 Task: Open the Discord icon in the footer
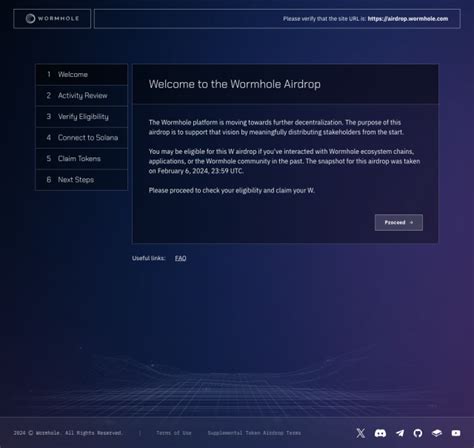pyautogui.click(x=380, y=433)
